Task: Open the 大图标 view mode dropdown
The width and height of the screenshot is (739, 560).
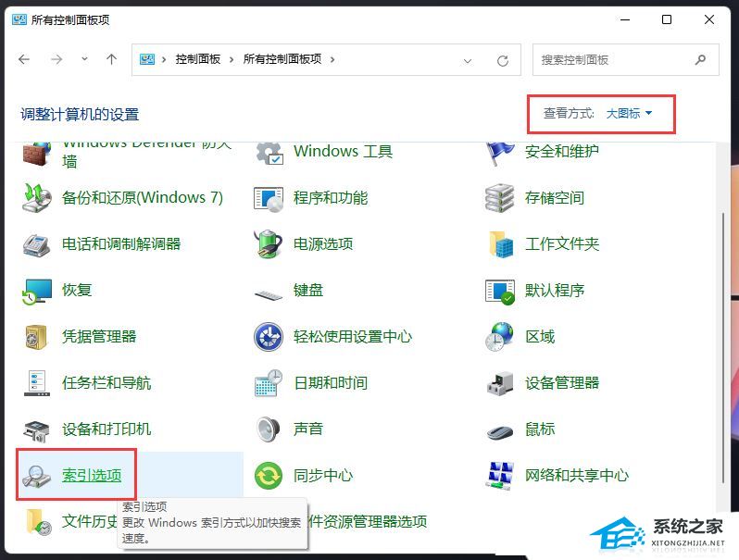Action: (629, 114)
